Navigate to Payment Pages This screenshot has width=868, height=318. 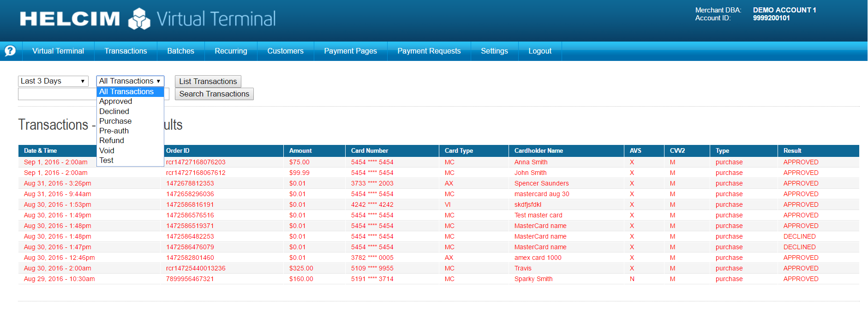tap(350, 51)
